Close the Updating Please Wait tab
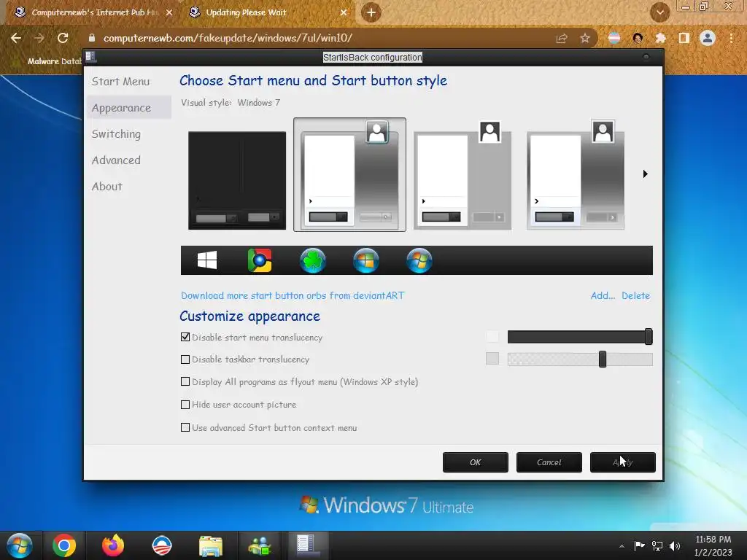The height and width of the screenshot is (560, 747). point(344,12)
